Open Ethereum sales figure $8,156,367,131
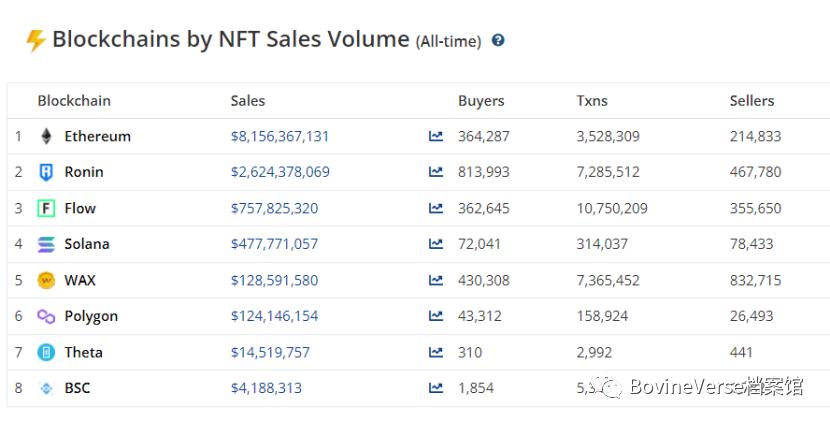The width and height of the screenshot is (830, 422). [280, 136]
